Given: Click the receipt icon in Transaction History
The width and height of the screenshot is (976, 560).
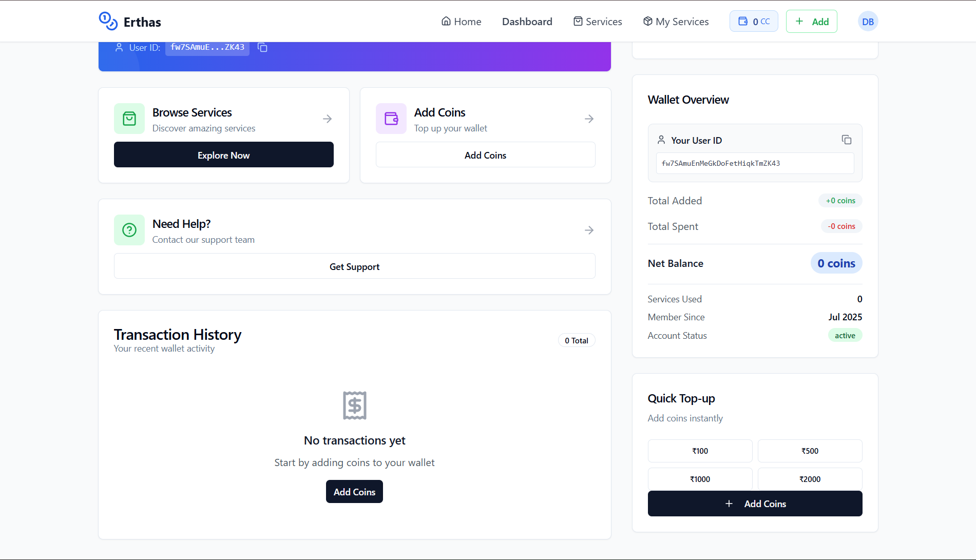Looking at the screenshot, I should tap(355, 405).
